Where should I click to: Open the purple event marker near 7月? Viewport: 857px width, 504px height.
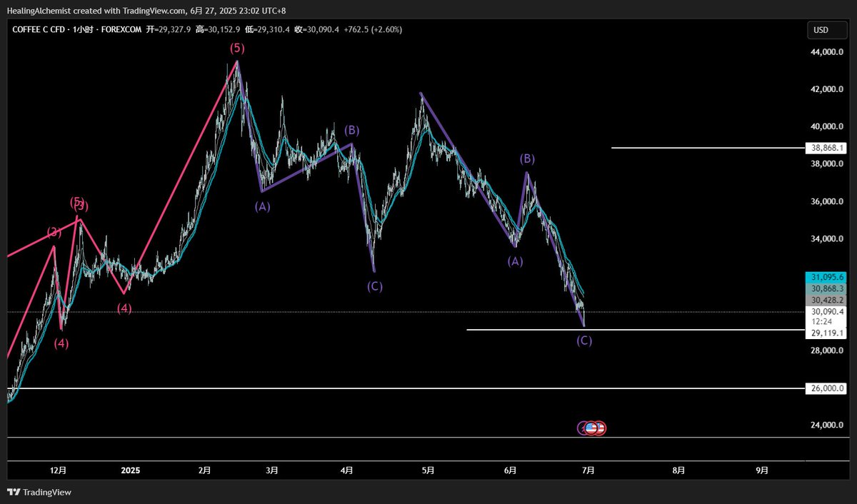(583, 428)
